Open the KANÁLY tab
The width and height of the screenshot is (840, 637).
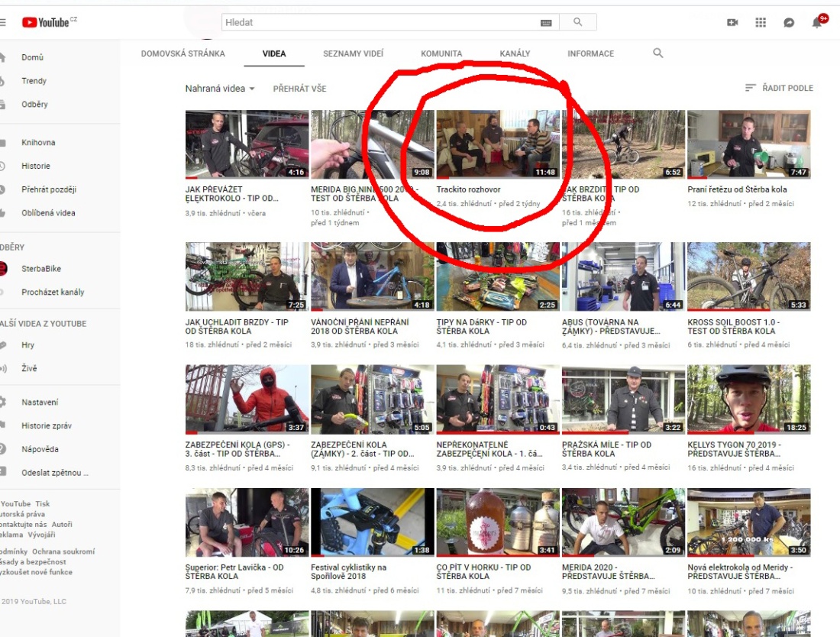(515, 53)
